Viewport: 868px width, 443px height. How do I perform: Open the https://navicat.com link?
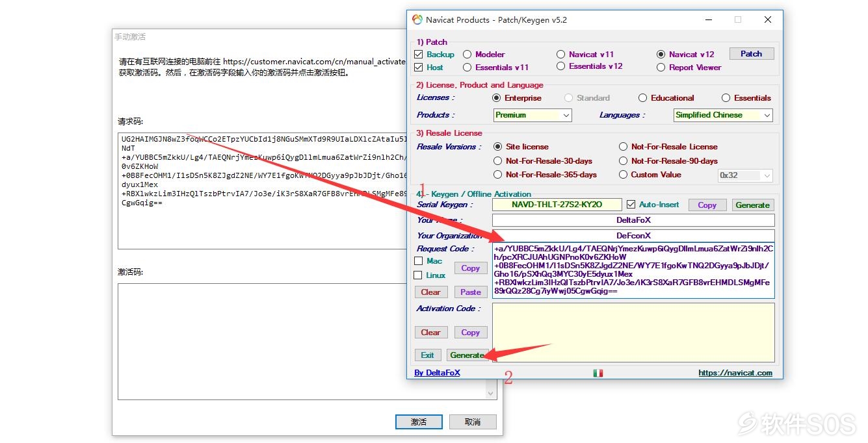click(x=735, y=373)
